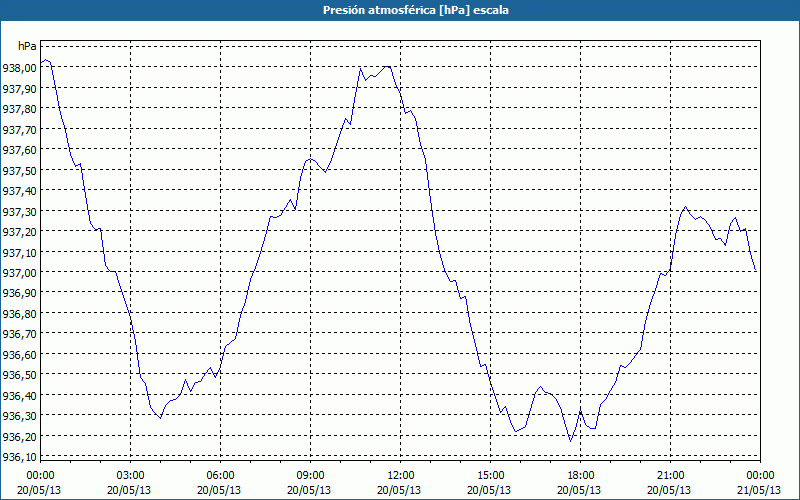Select the 937,10 y-axis value
800x500 pixels.
19,252
